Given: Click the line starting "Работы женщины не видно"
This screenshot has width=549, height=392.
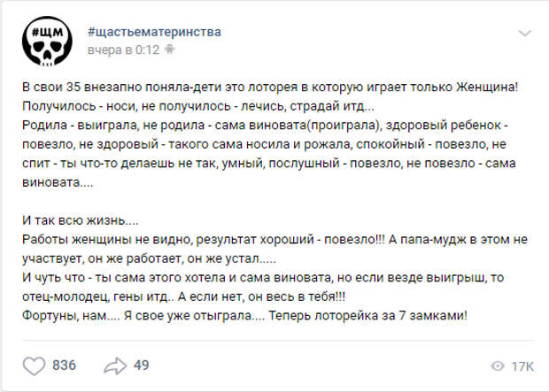Looking at the screenshot, I should 274,240.
